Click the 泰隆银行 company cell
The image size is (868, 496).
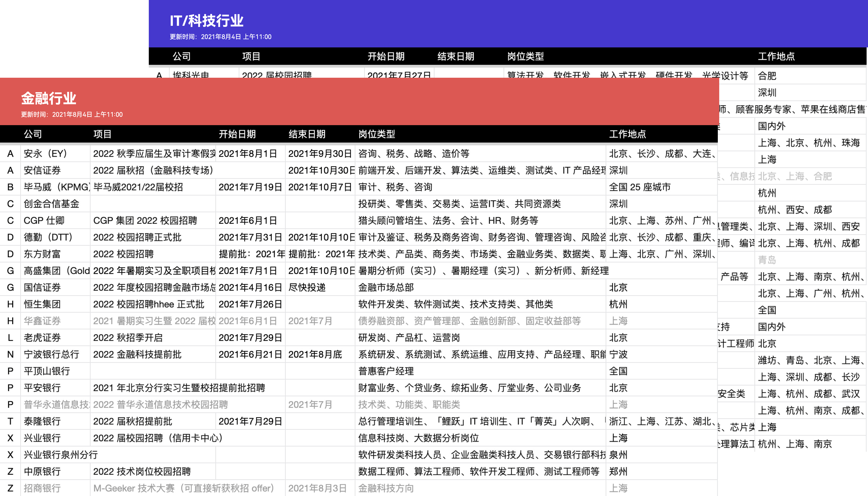pos(55,421)
